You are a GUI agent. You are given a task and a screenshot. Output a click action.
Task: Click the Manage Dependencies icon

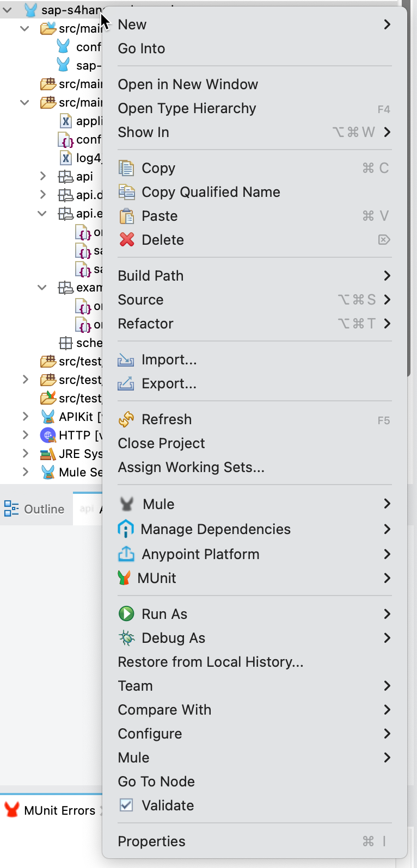pyautogui.click(x=126, y=529)
